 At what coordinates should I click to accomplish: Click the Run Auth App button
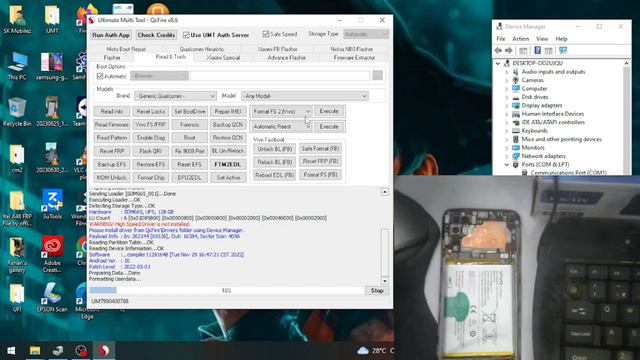click(x=111, y=35)
